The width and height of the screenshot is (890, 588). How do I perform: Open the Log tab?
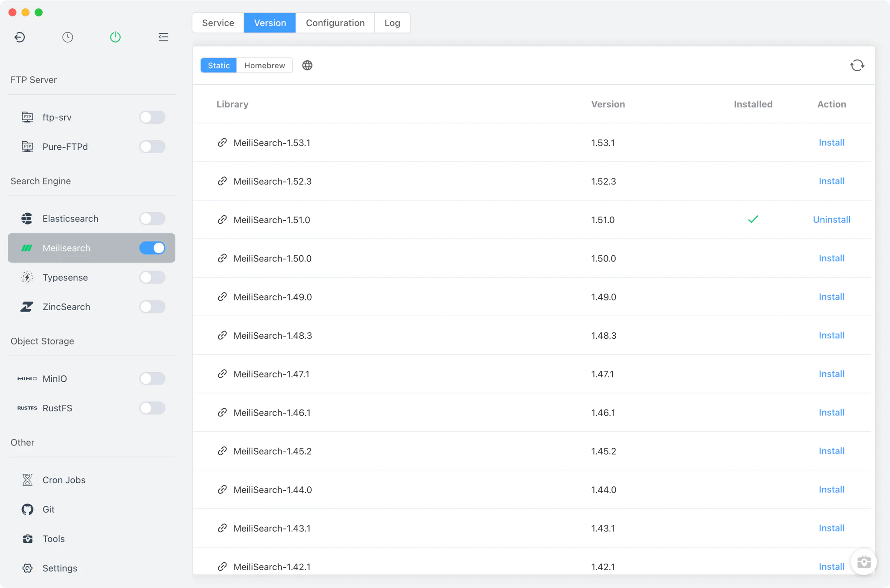392,23
